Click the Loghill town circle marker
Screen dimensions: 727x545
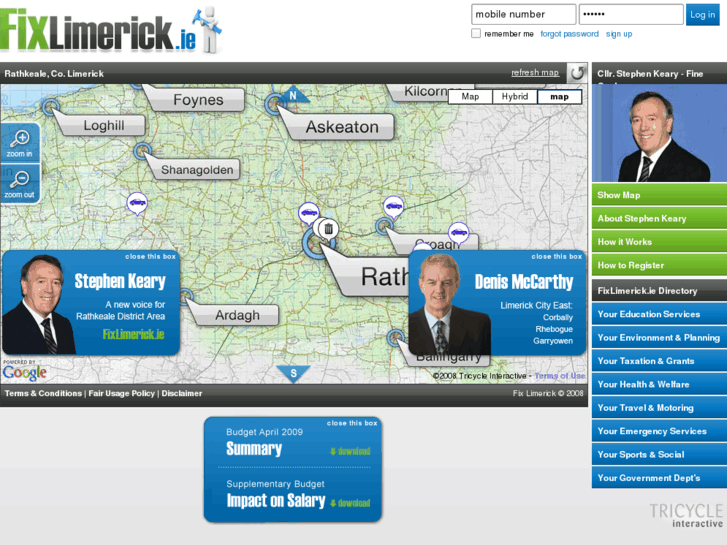[51, 107]
